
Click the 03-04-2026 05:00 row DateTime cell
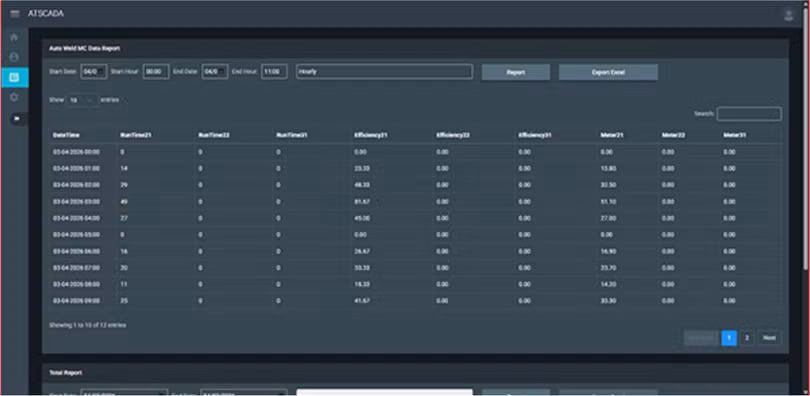coord(76,234)
